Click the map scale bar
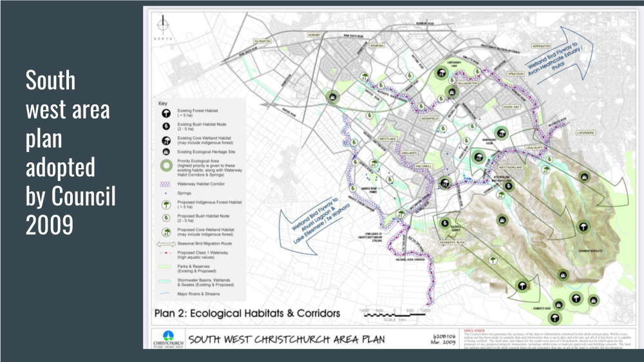Image resolution: width=644 pixels, height=362 pixels. tap(394, 315)
